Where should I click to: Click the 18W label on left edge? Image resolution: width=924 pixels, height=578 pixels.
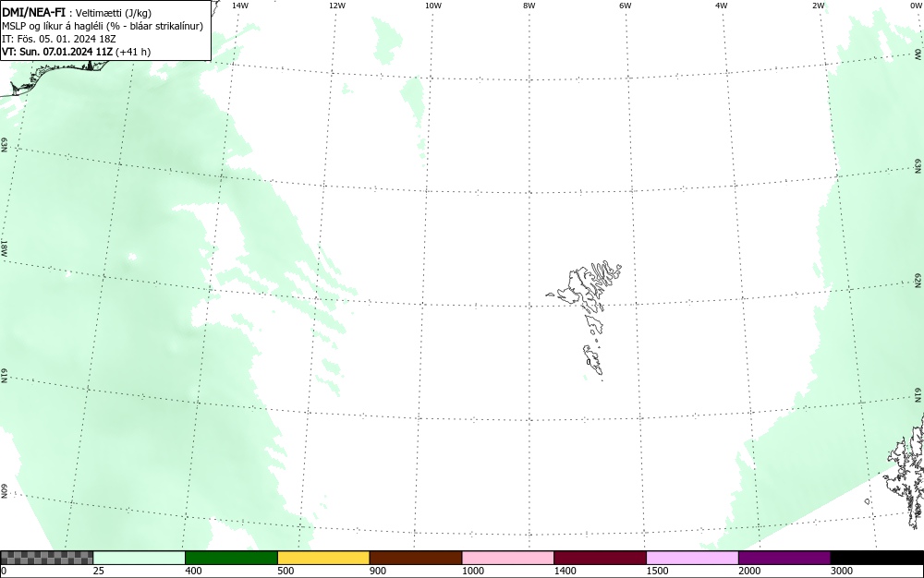pos(4,247)
